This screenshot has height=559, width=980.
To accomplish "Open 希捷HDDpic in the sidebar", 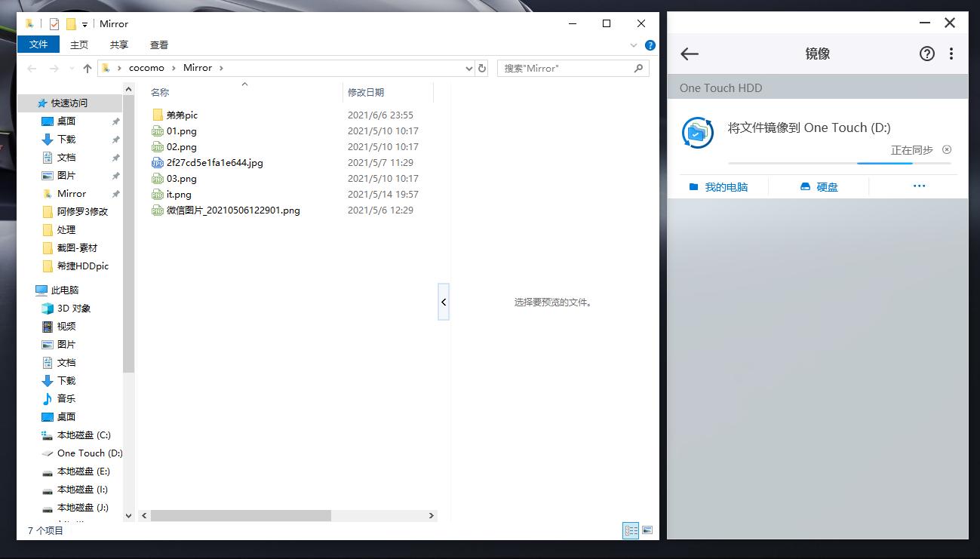I will coord(83,266).
